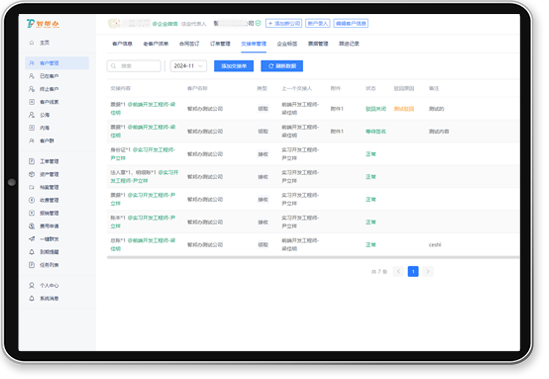Image resolution: width=549 pixels, height=379 pixels.
Task: Click the 系统消息 bell icon
Action: pos(32,298)
